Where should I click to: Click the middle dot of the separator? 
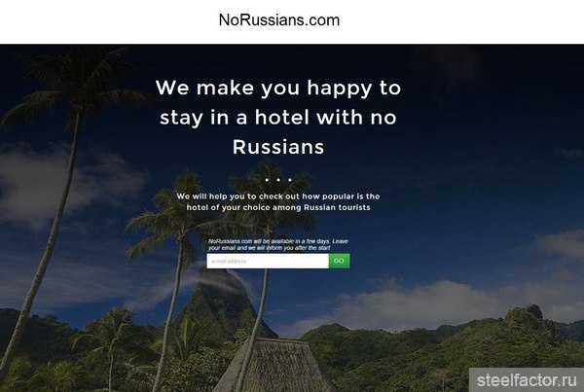(278, 180)
